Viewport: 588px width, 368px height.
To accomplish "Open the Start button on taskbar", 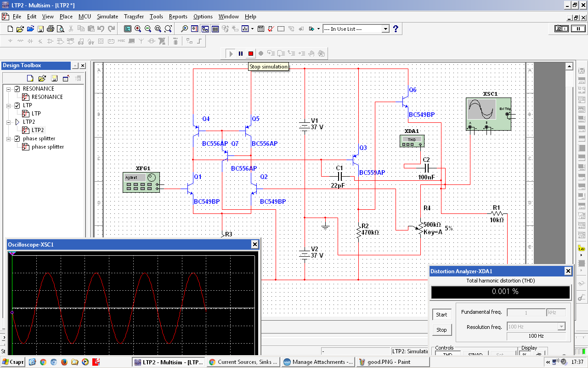I will [x=12, y=362].
